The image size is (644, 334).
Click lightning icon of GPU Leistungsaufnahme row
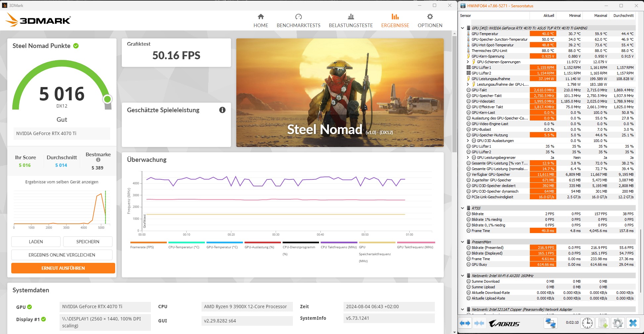pos(468,79)
